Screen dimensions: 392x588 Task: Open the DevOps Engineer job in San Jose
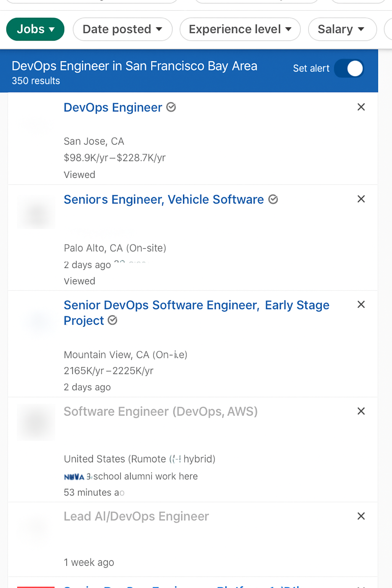tap(113, 108)
